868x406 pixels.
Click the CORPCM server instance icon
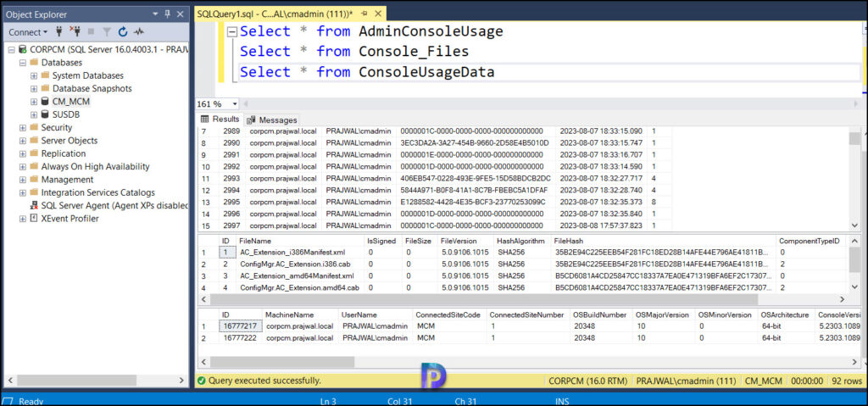[x=22, y=50]
